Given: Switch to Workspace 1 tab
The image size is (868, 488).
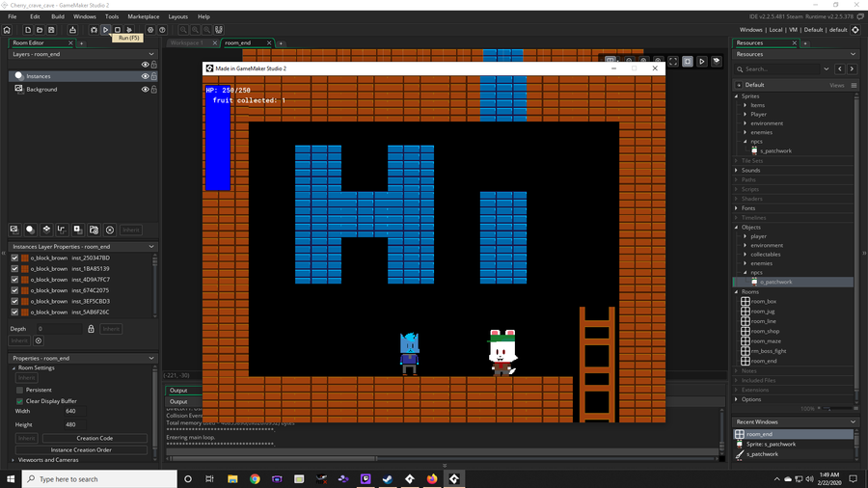Looking at the screenshot, I should [186, 42].
